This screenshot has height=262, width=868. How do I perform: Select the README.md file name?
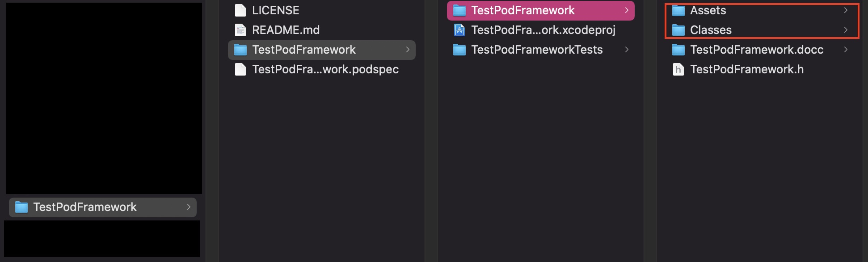pos(286,30)
